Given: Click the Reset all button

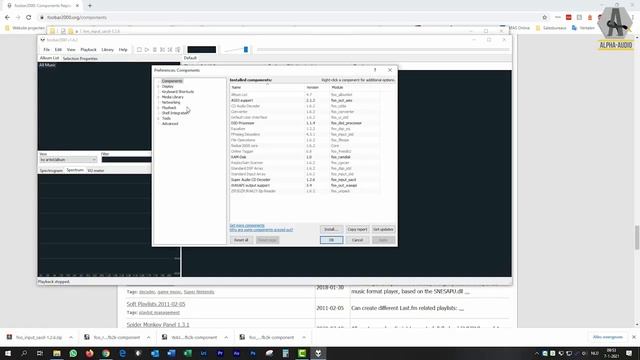Looking at the screenshot, I should click(241, 240).
